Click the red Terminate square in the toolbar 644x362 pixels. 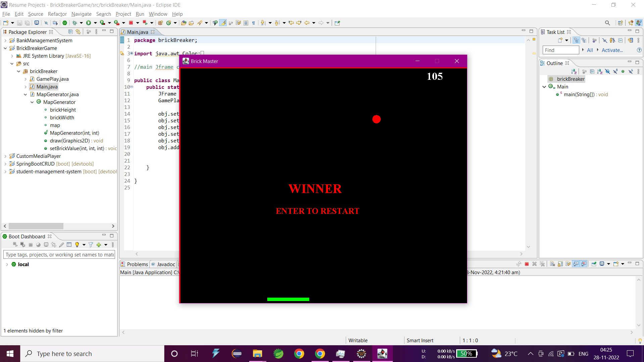click(x=131, y=23)
